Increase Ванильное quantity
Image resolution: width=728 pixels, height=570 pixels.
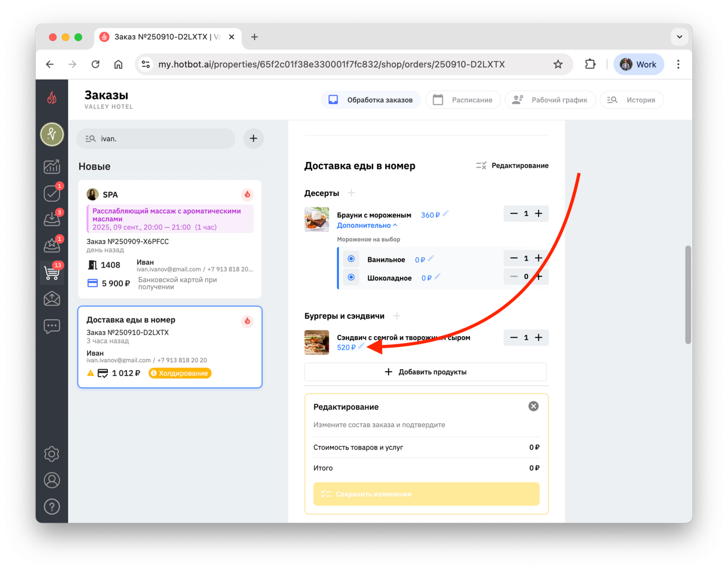pyautogui.click(x=539, y=258)
